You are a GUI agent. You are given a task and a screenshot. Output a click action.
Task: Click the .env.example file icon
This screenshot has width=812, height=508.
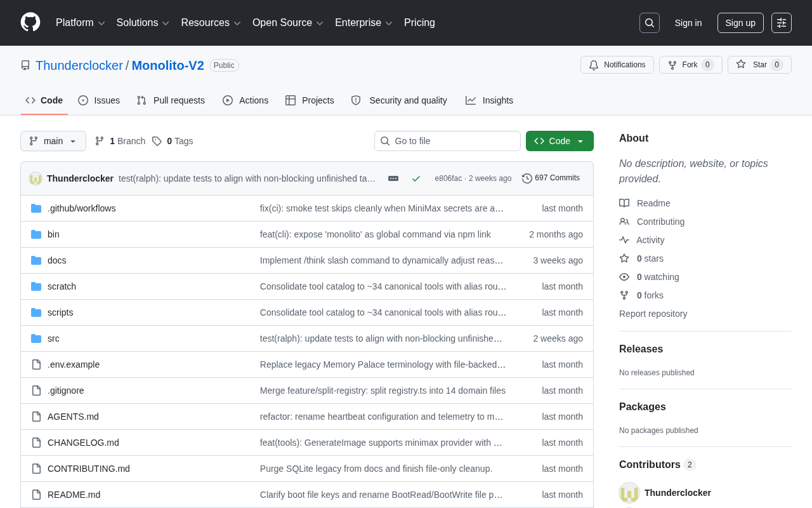click(36, 364)
